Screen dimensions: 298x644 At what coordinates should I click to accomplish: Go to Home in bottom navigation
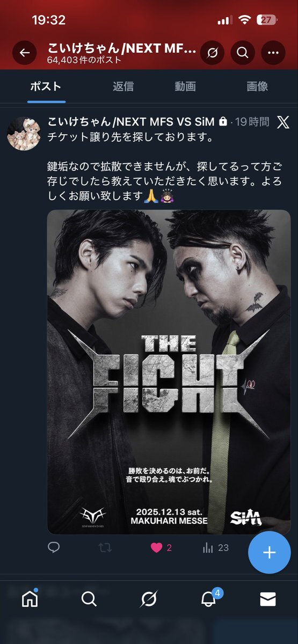coord(30,599)
